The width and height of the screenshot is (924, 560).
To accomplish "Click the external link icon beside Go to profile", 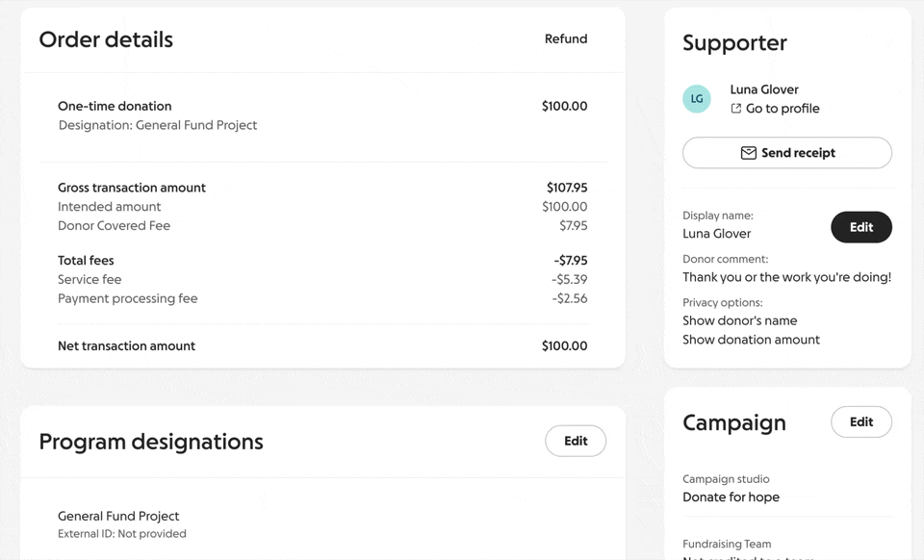I will tap(735, 109).
